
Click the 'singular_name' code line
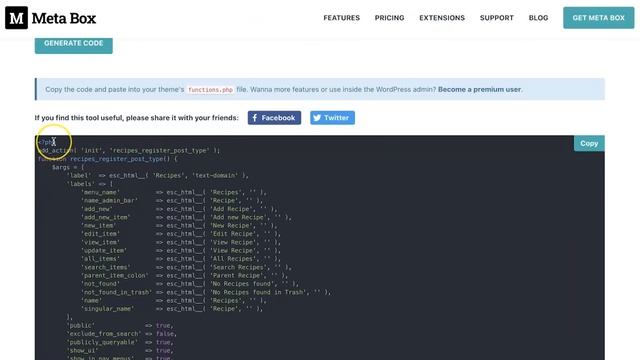point(172,309)
